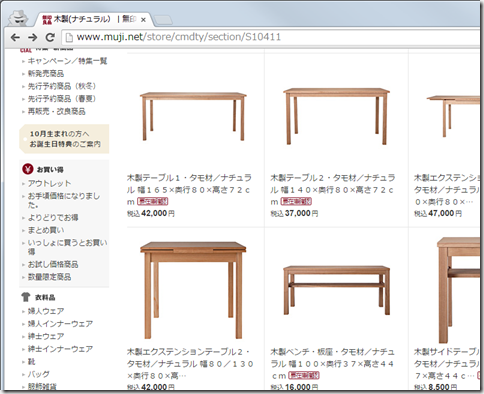Open the アウトレット link
Viewport: 484px width, 394px height.
[x=49, y=184]
